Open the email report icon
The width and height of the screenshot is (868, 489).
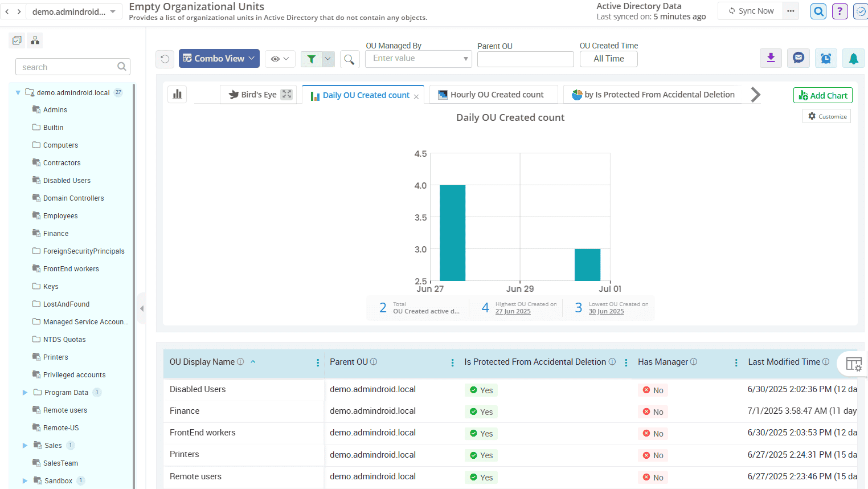[x=799, y=58]
